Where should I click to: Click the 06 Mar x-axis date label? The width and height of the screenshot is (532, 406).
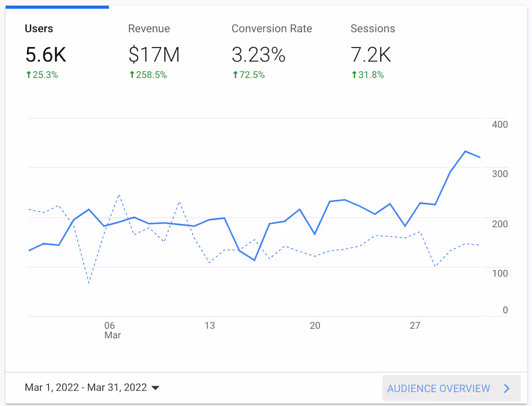tap(110, 330)
